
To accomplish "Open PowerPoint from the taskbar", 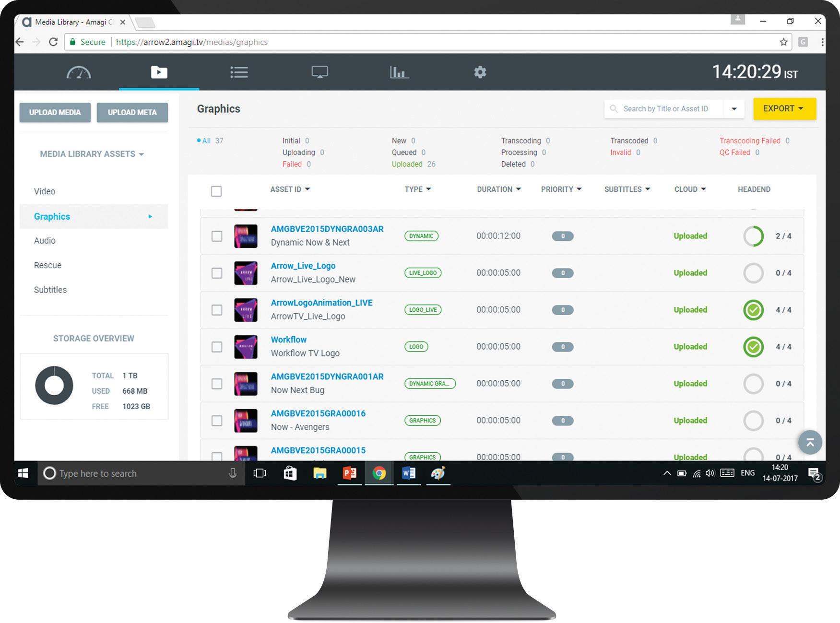I will click(x=349, y=473).
